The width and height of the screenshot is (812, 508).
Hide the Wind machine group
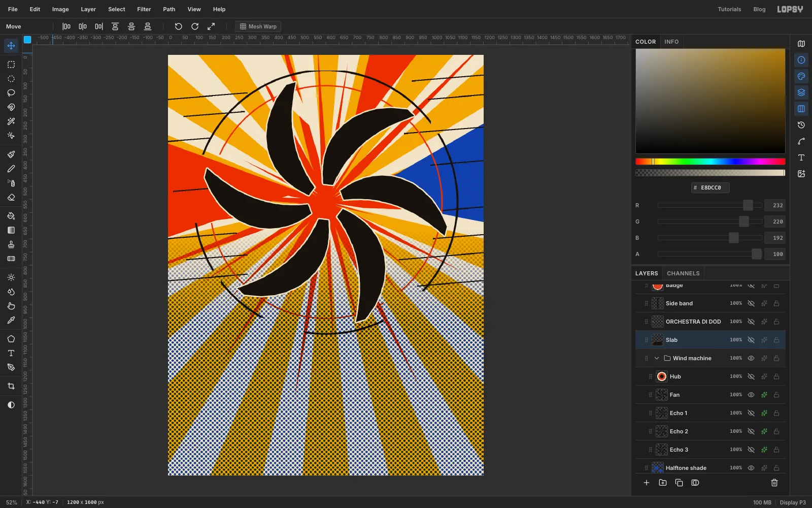click(751, 358)
